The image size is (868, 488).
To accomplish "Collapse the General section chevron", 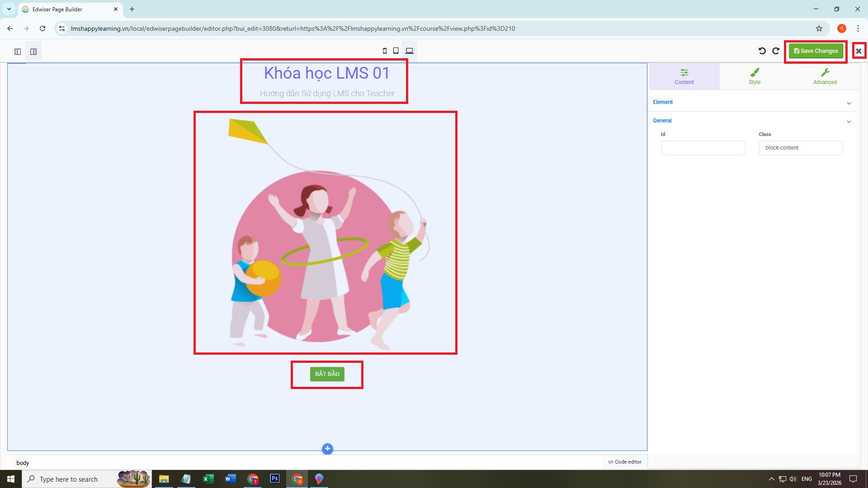I will (849, 122).
